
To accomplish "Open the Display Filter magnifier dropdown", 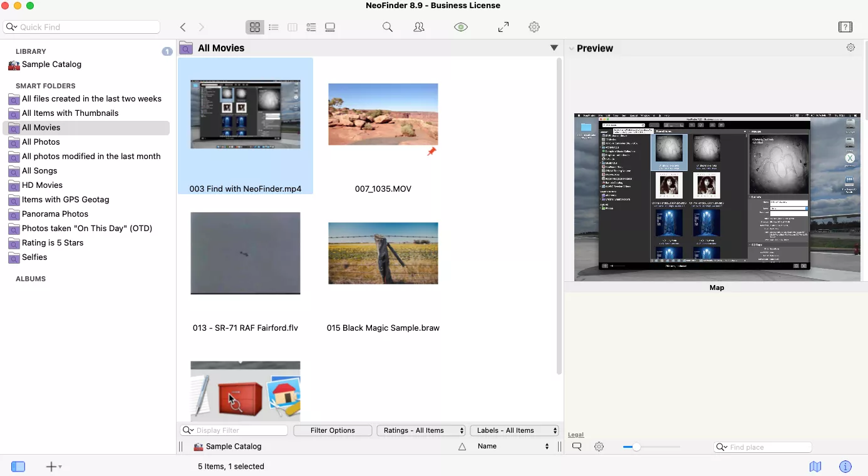I will [188, 430].
